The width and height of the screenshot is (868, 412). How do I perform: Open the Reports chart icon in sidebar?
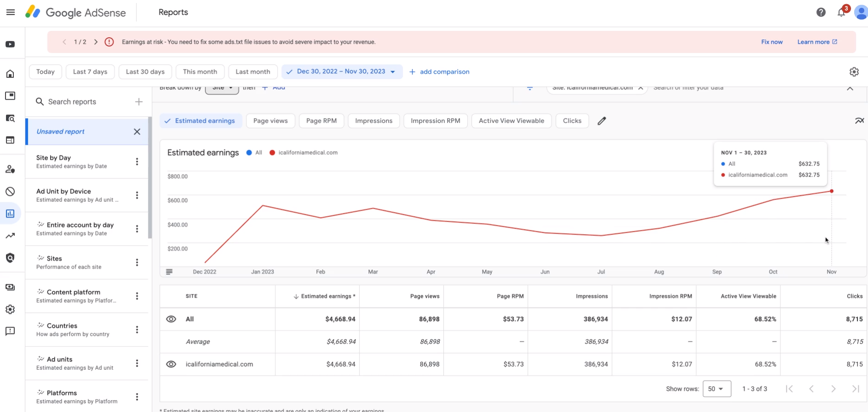coord(10,213)
